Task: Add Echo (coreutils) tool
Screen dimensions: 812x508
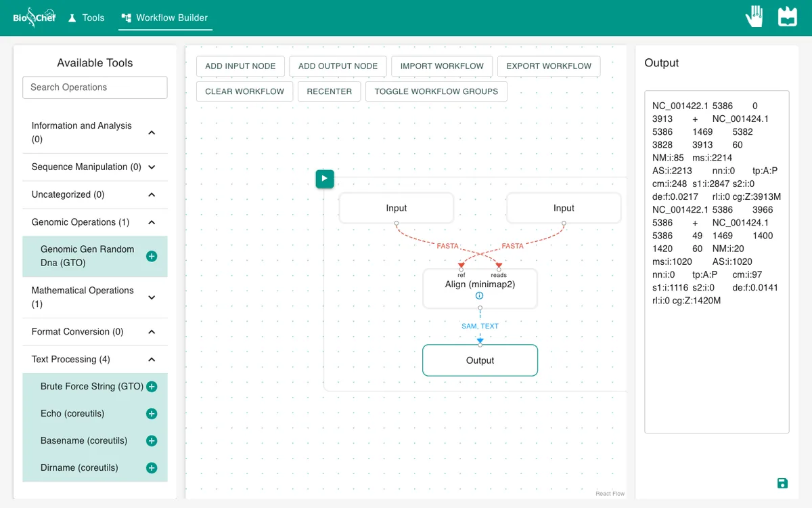Action: (x=152, y=414)
